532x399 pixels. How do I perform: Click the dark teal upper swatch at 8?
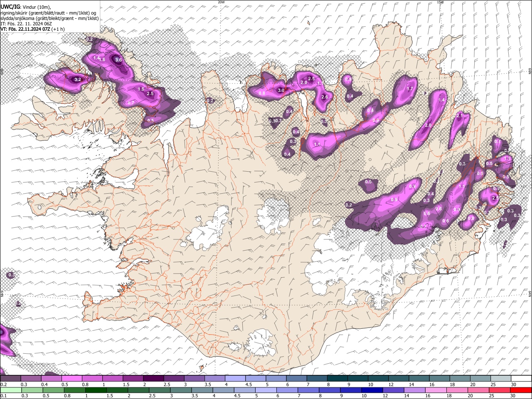click(337, 379)
